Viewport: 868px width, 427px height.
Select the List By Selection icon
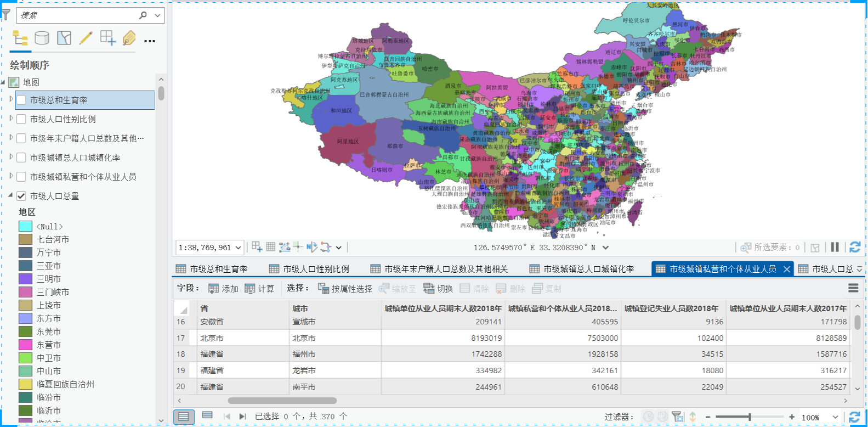click(64, 38)
